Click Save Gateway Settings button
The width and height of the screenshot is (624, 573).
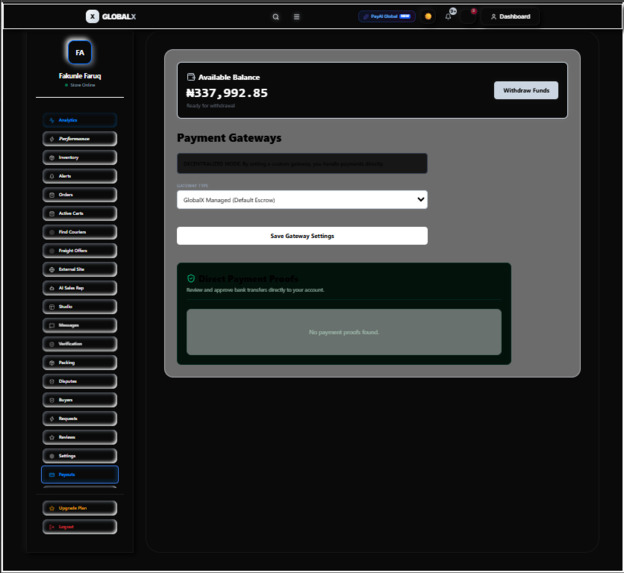302,236
